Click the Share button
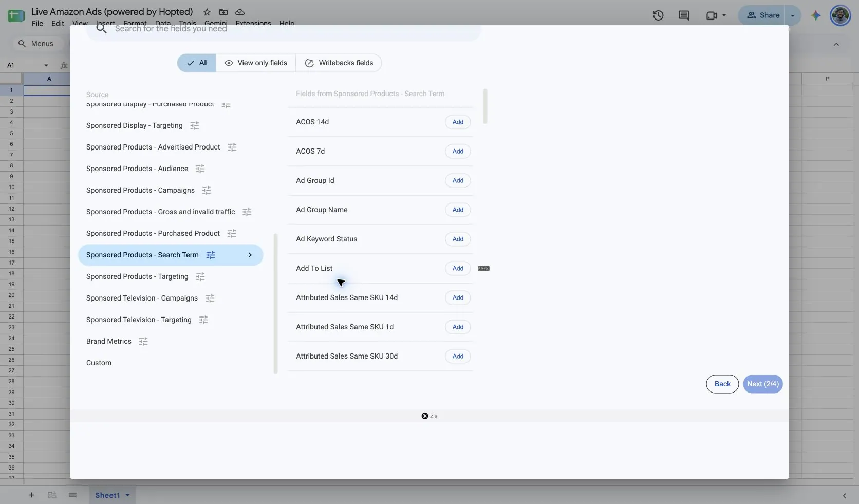859x504 pixels. 763,15
